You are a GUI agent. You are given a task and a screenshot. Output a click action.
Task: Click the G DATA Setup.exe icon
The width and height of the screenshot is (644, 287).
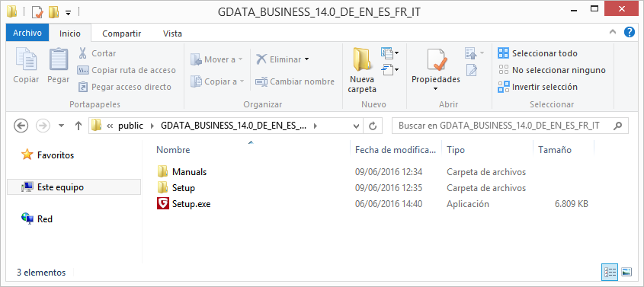pyautogui.click(x=162, y=203)
